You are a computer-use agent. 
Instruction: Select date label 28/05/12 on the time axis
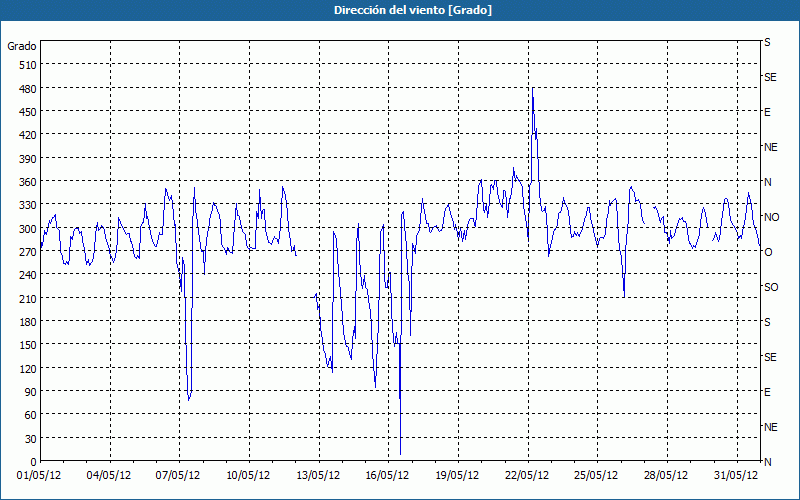(666, 476)
